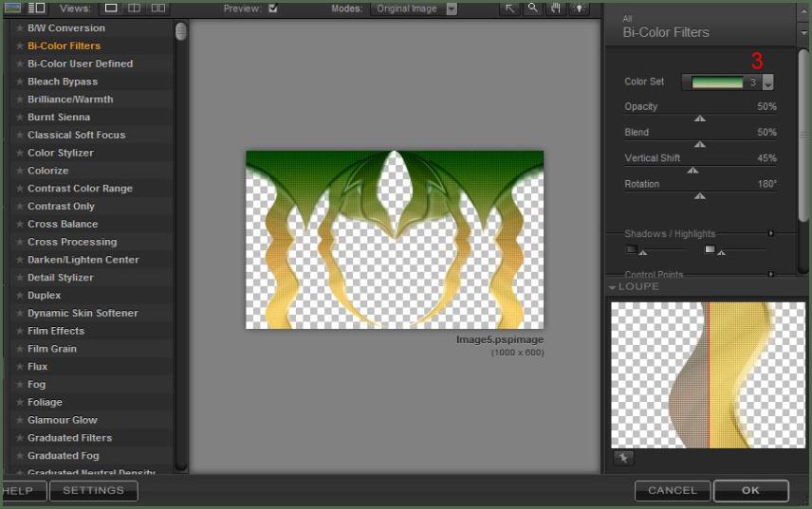812x509 pixels.
Task: Click the Cancel button
Action: coord(673,490)
